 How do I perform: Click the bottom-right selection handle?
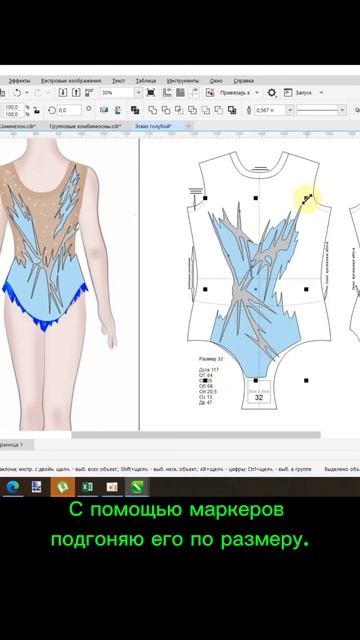(306, 380)
